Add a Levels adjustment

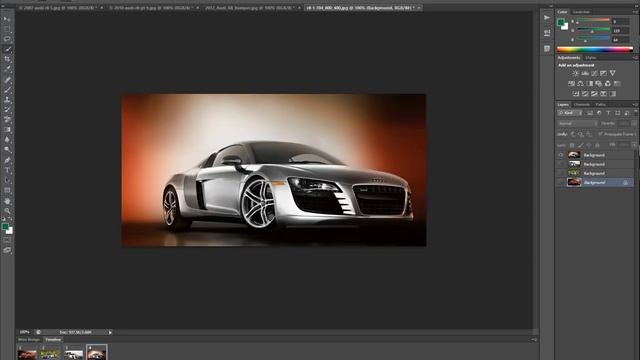(x=585, y=73)
